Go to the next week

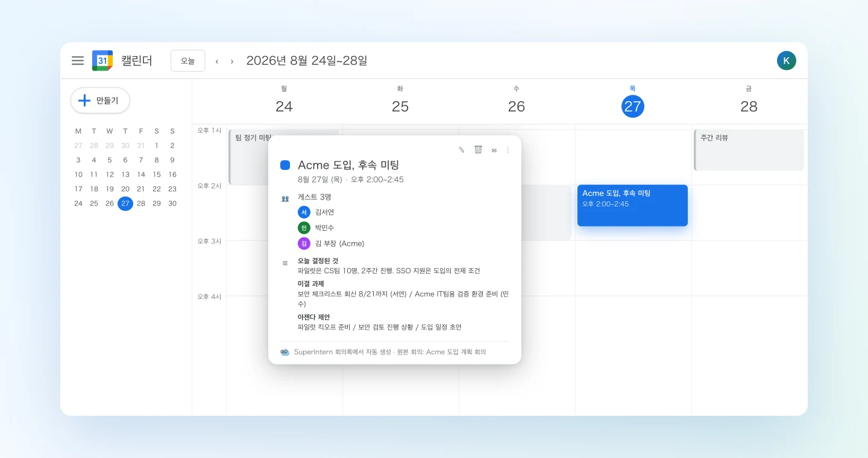232,61
